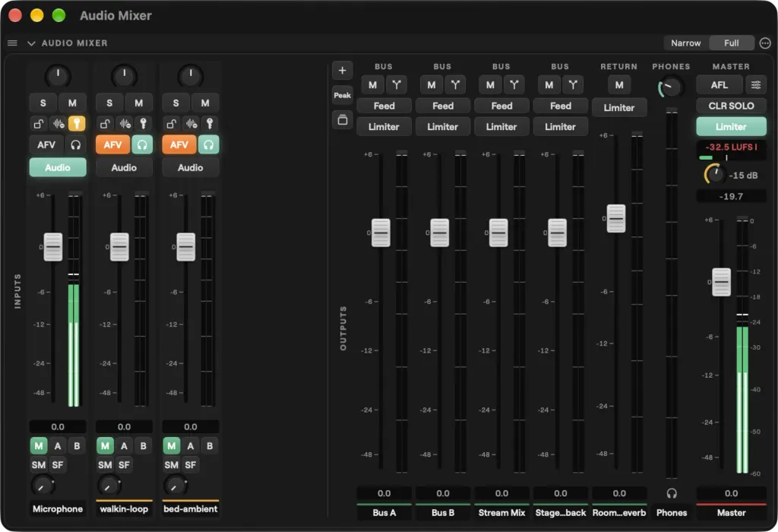Toggle the Master Limiter off

(x=731, y=127)
